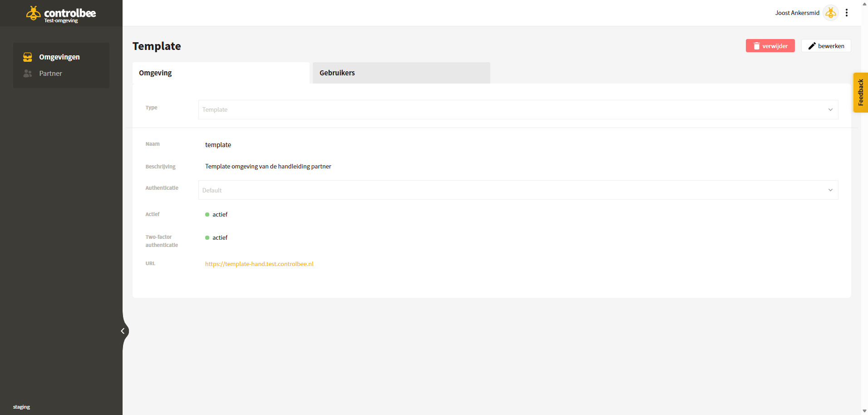Expand the Type dropdown chevron
Screen dimensions: 868x415
[x=830, y=109]
